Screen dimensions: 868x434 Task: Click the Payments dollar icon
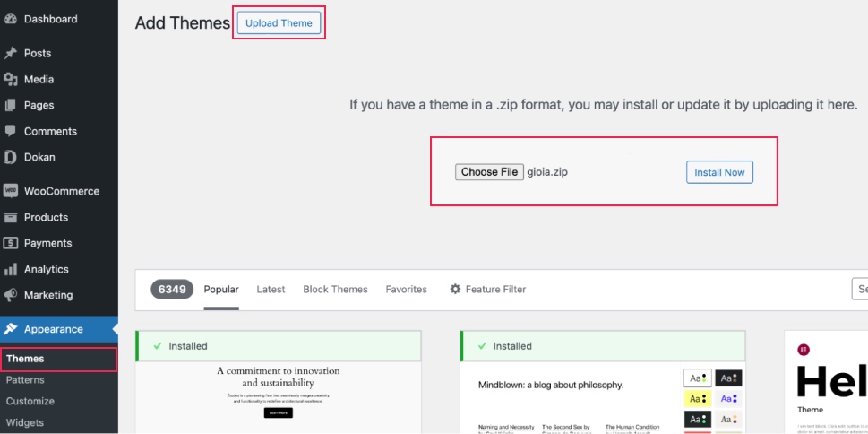coord(10,243)
